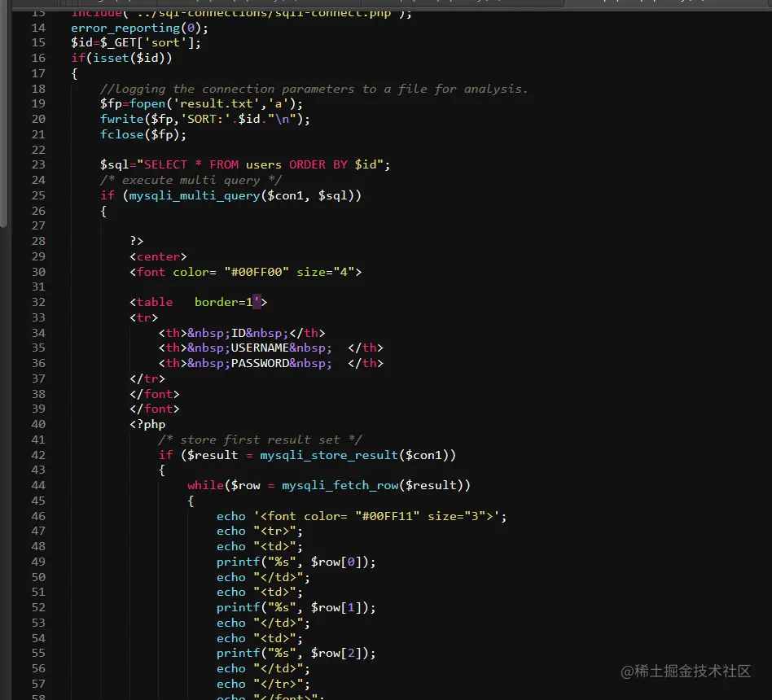Click the "fclose($fp);" statement

click(x=143, y=134)
